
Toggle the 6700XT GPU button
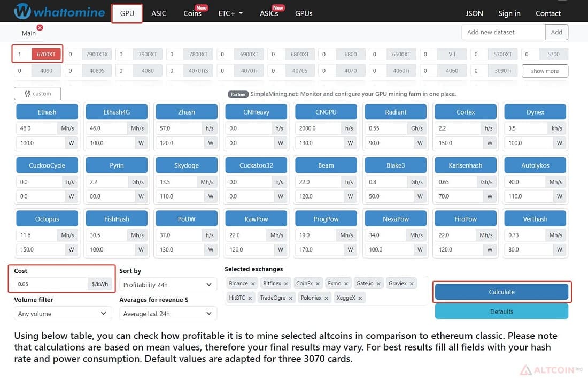point(46,54)
